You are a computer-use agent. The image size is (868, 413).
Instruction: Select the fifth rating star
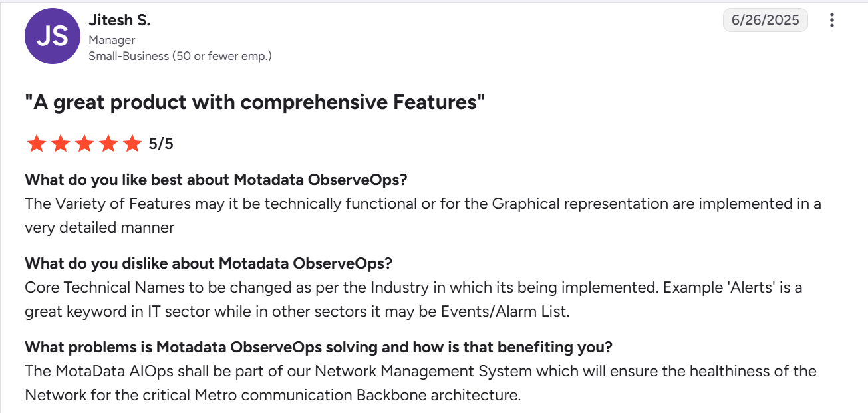[132, 144]
